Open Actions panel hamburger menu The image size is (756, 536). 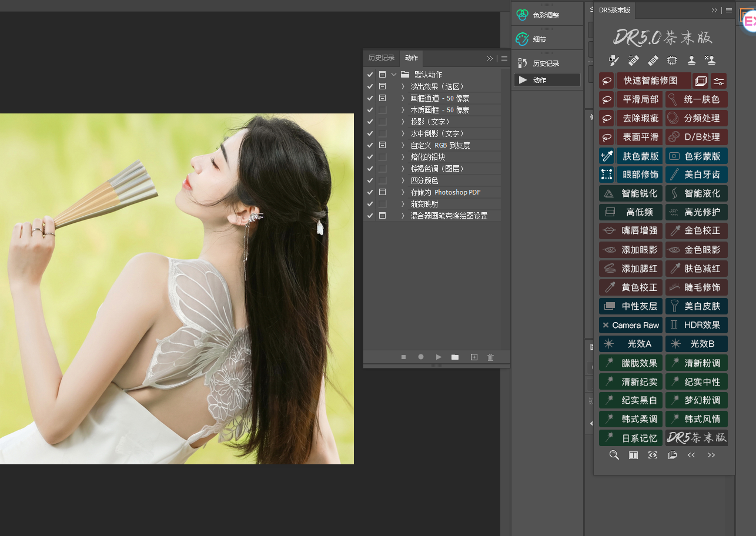pyautogui.click(x=504, y=58)
